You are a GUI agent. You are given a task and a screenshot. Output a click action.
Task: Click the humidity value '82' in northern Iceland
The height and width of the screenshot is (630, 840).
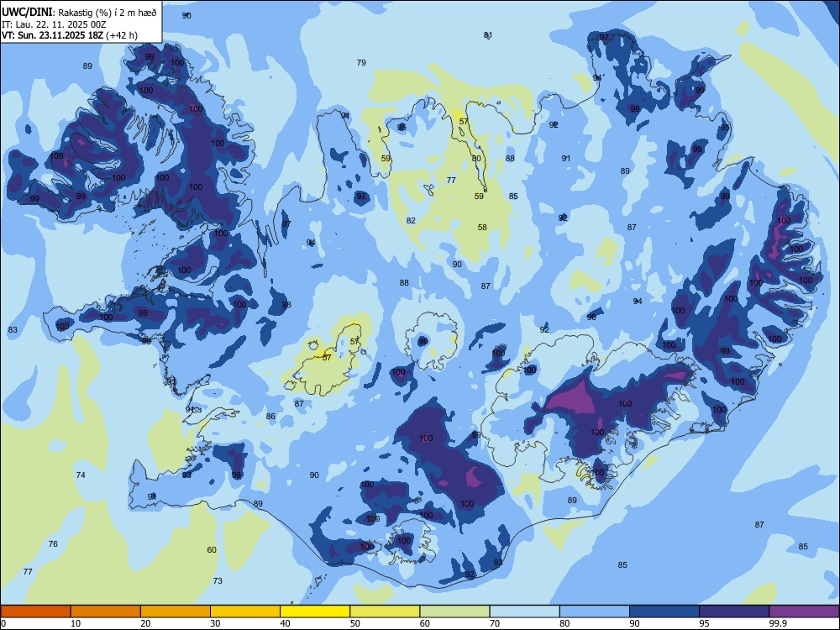[411, 221]
